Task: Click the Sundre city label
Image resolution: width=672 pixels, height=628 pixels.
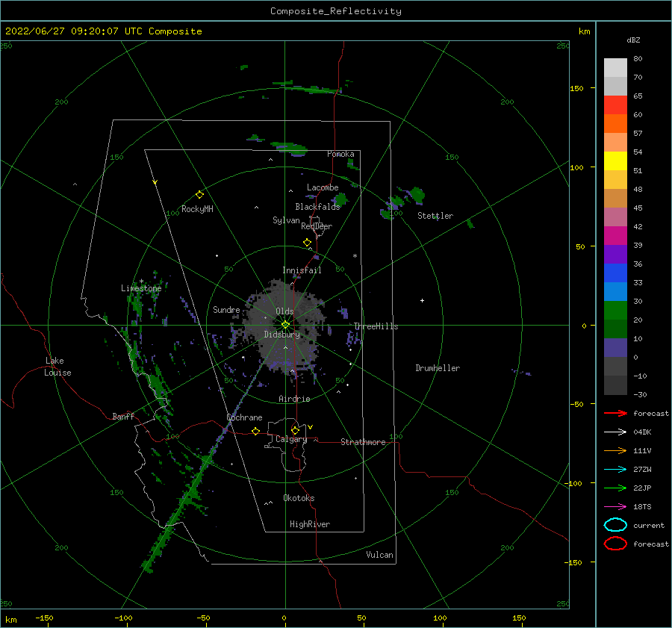Action: pyautogui.click(x=226, y=310)
